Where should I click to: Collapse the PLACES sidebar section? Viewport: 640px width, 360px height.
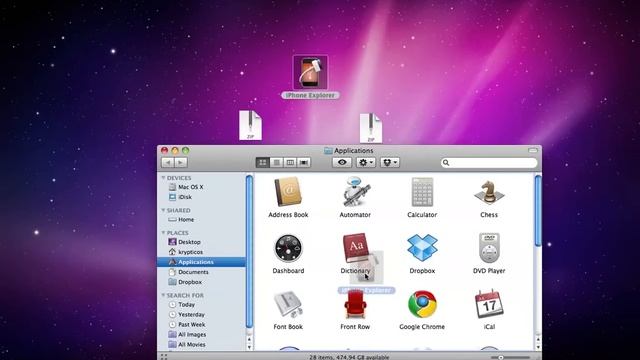163,233
